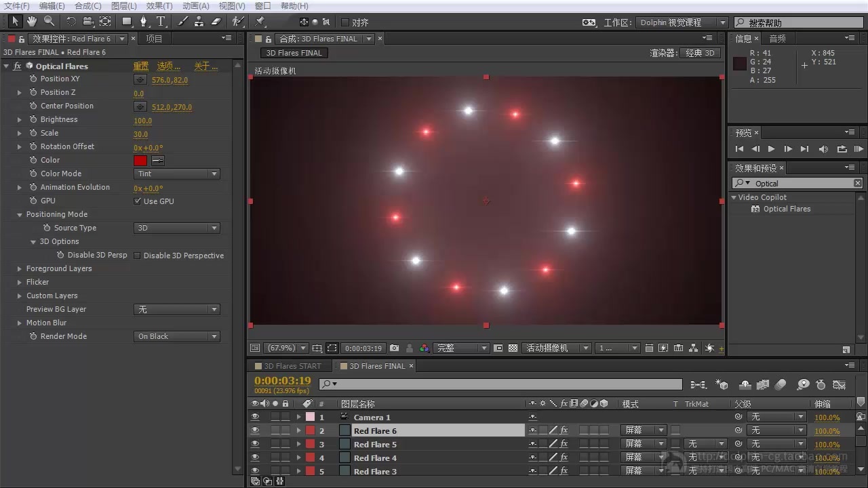Toggle Optical Flares fx effect switch
This screenshot has height=488, width=868.
(18, 66)
